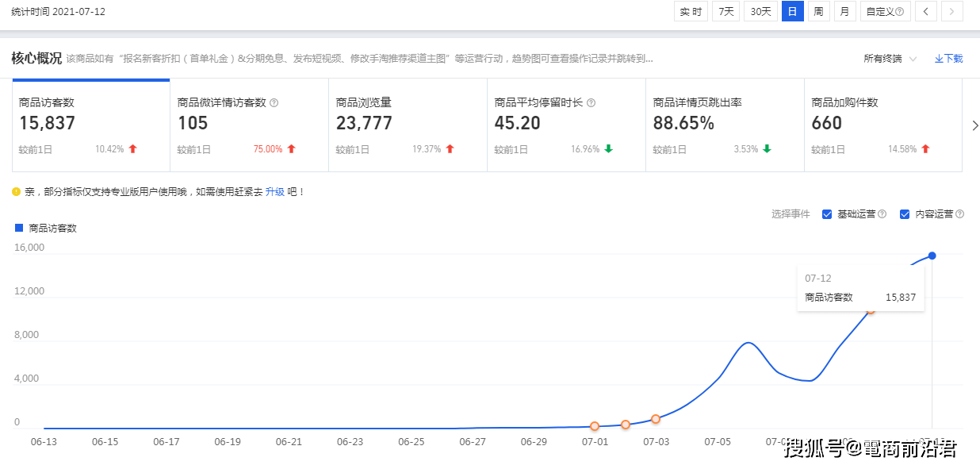The image size is (980, 469).
Task: Click the 升级 upgrade link
Action: (275, 191)
